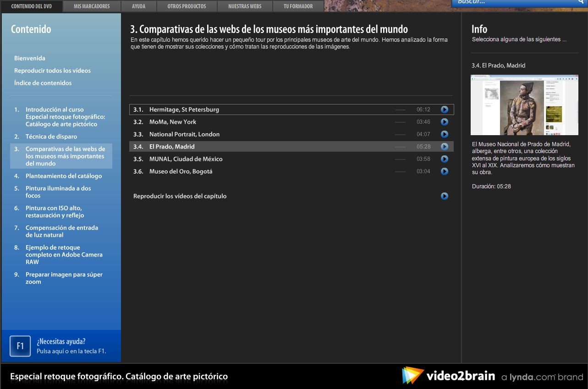
Task: Click the 05:28 duration in El Prado row
Action: (423, 147)
